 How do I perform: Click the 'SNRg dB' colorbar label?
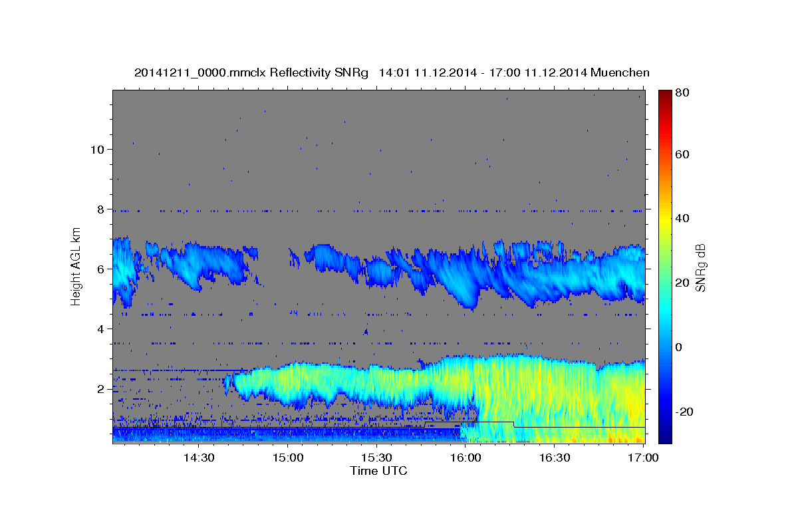pos(700,267)
